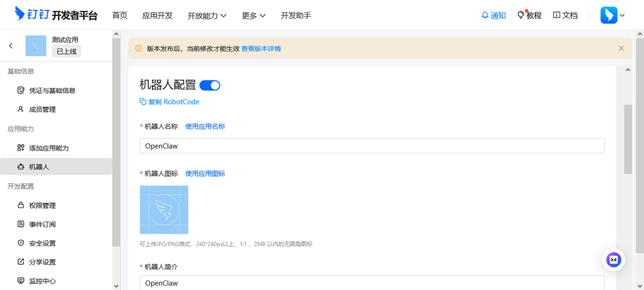Toggle the 机器人配置 switch off

click(x=210, y=85)
